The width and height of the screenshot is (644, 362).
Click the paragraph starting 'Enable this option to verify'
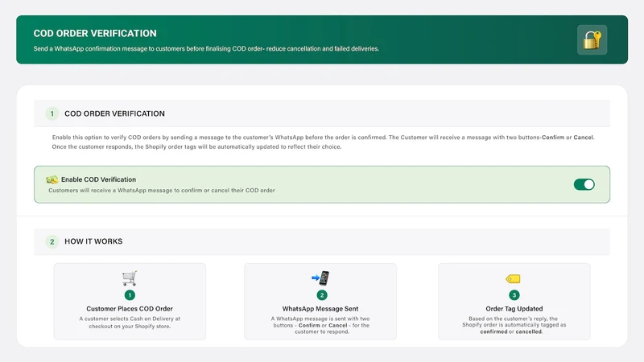pos(324,142)
